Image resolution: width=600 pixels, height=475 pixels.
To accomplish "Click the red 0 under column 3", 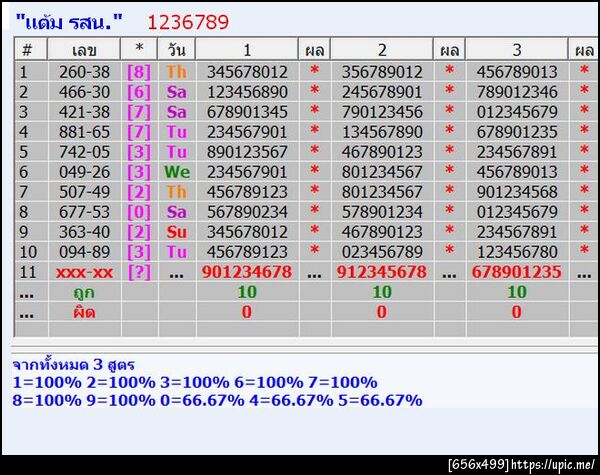I will pyautogui.click(x=517, y=312).
